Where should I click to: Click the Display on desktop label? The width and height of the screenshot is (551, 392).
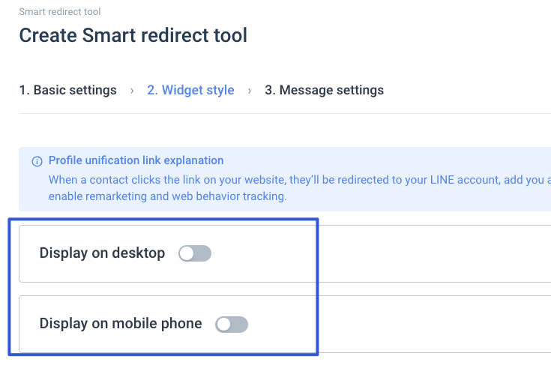(x=102, y=253)
